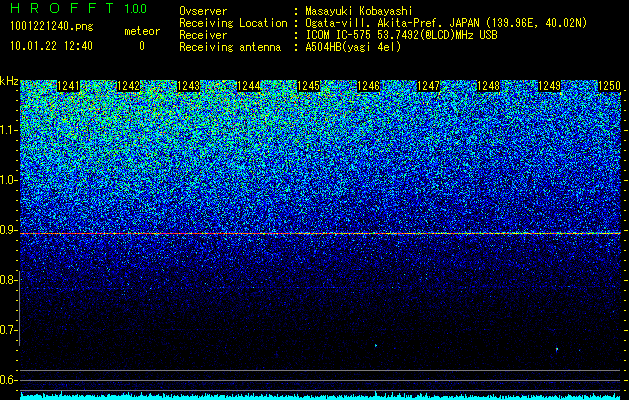Click the Ovserver field label
Screen dimensions: 629x400
(x=203, y=11)
